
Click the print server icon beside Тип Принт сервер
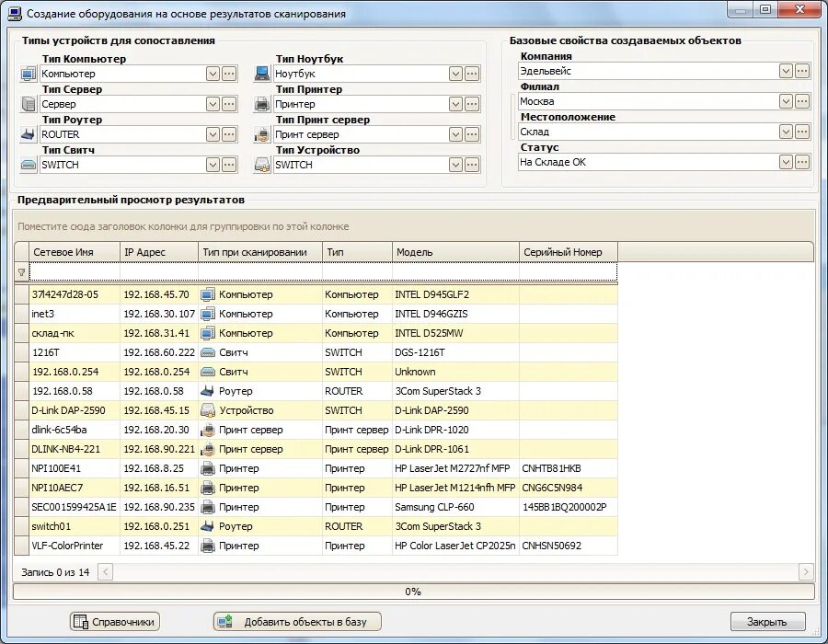(x=262, y=134)
